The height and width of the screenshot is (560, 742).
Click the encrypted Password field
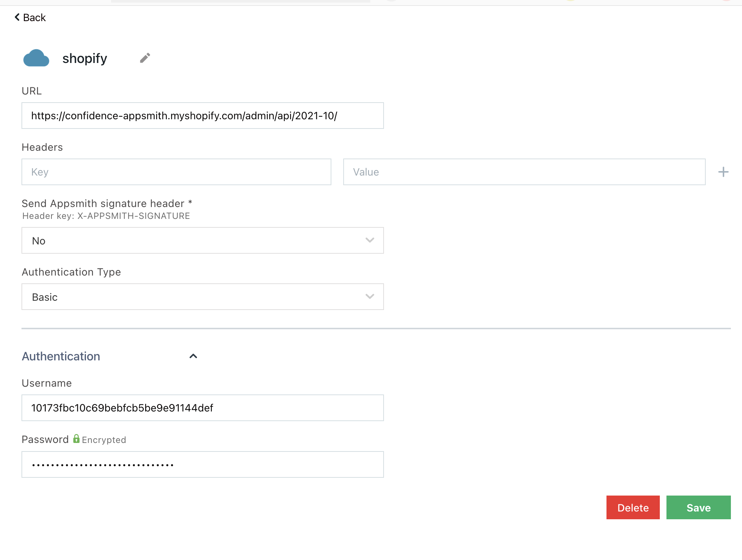[203, 464]
